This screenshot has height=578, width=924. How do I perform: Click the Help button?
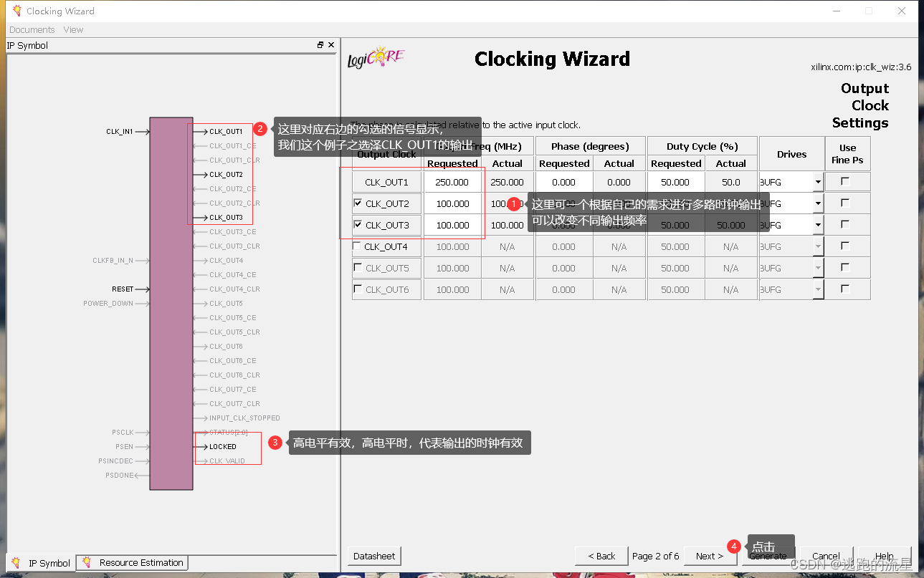(x=885, y=556)
